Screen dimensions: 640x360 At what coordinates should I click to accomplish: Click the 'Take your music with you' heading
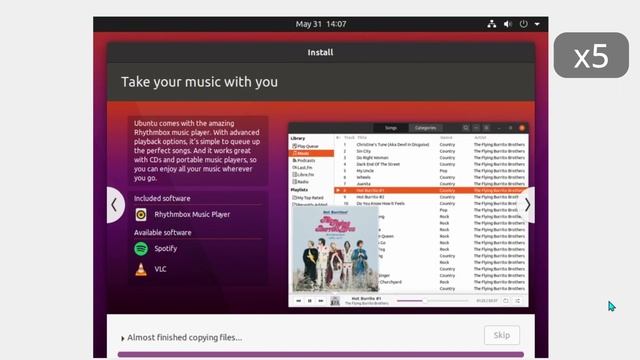pos(199,82)
